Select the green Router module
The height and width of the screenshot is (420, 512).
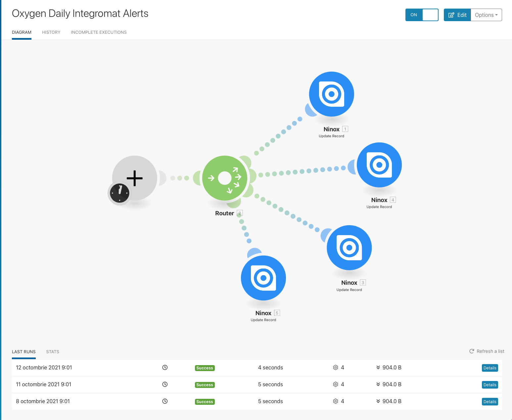pyautogui.click(x=225, y=178)
